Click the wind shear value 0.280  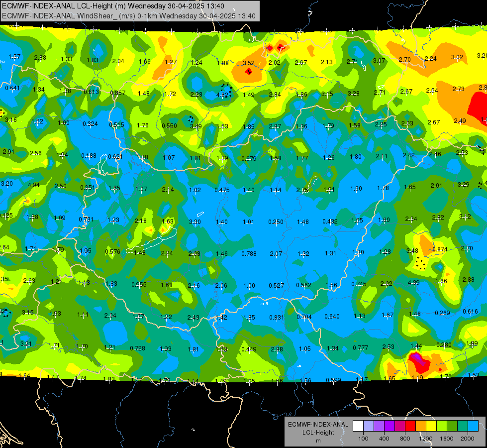pos(444,345)
